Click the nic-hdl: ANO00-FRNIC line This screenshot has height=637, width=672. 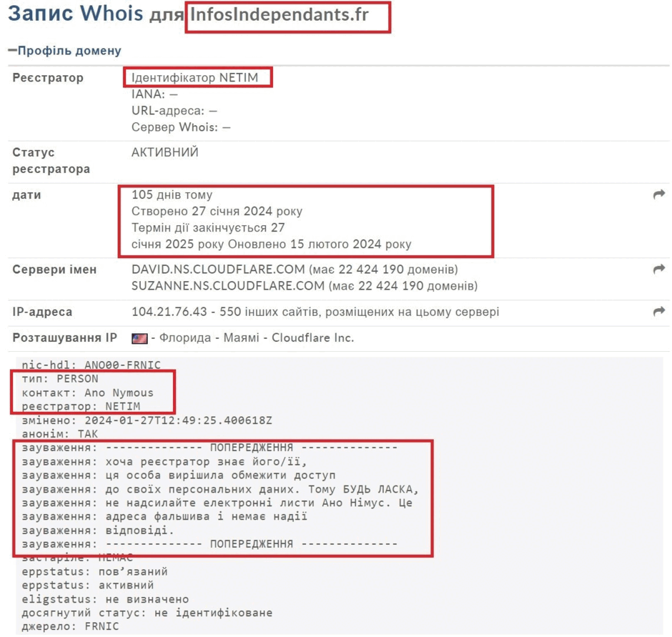coord(92,365)
